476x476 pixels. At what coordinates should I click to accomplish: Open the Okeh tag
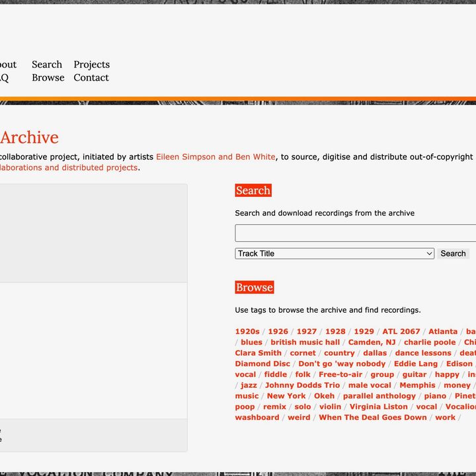[x=324, y=396]
